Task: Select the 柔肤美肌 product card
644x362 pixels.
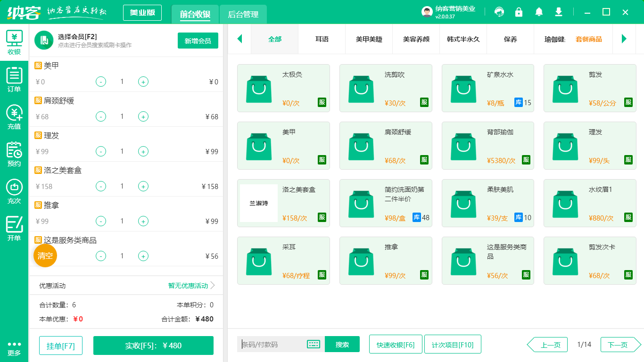Action: coord(488,203)
